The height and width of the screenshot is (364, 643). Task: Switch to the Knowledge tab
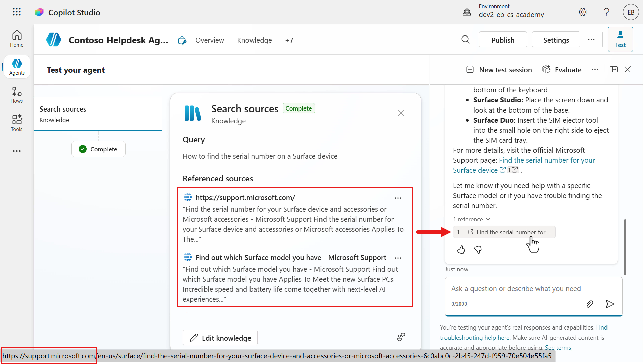(x=255, y=40)
